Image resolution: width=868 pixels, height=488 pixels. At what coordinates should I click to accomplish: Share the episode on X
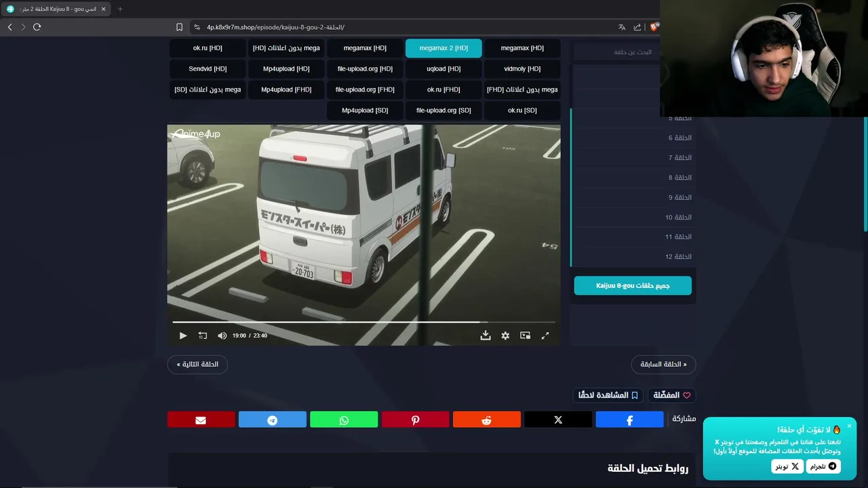pos(558,420)
